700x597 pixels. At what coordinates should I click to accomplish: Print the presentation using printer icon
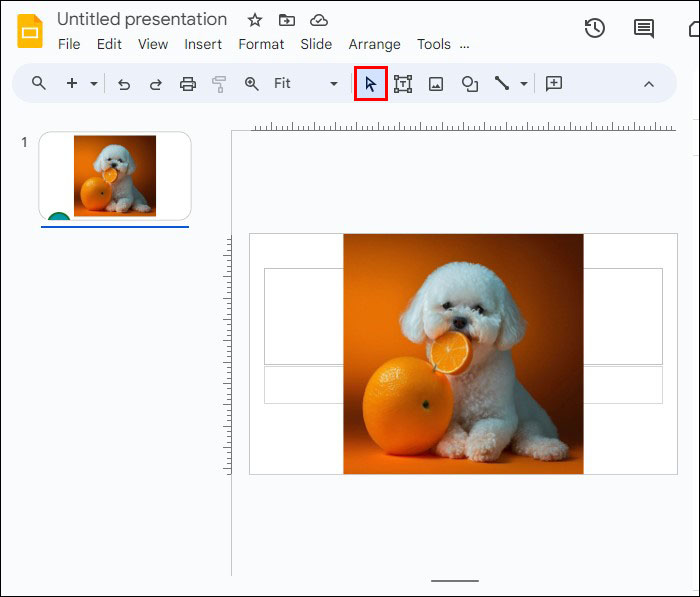tap(188, 84)
